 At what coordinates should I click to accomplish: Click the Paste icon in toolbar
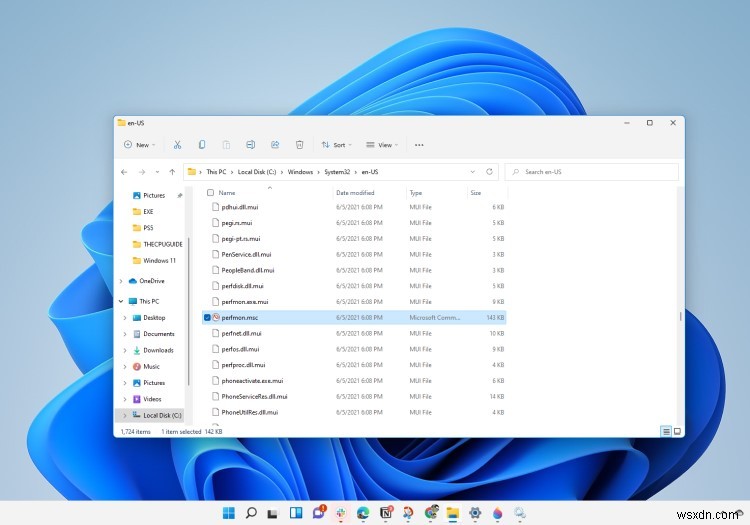click(x=226, y=145)
